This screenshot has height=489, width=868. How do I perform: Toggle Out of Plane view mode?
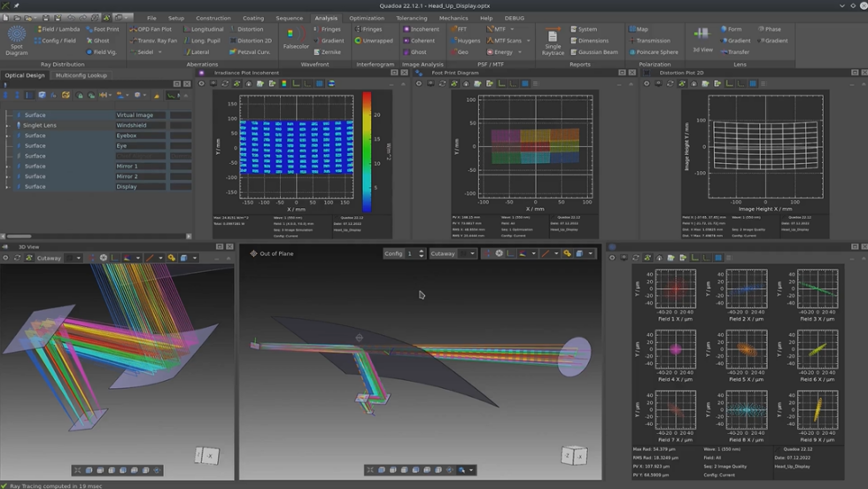(x=271, y=253)
